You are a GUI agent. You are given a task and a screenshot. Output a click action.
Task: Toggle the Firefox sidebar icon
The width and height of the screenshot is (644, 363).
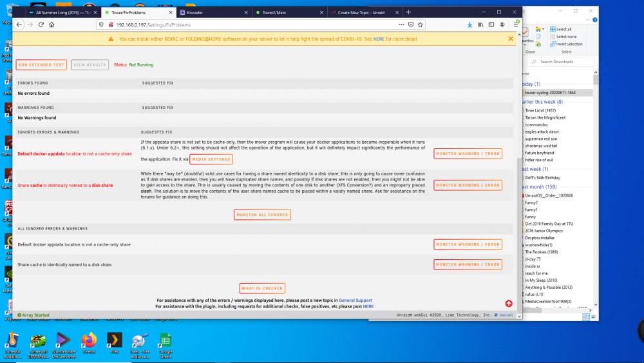pos(491,25)
